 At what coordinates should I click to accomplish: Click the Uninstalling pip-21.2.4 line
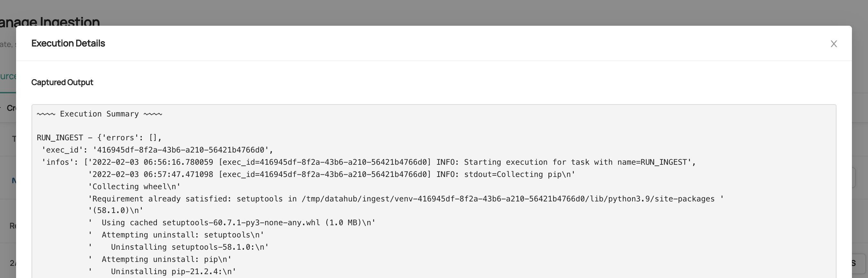click(162, 271)
